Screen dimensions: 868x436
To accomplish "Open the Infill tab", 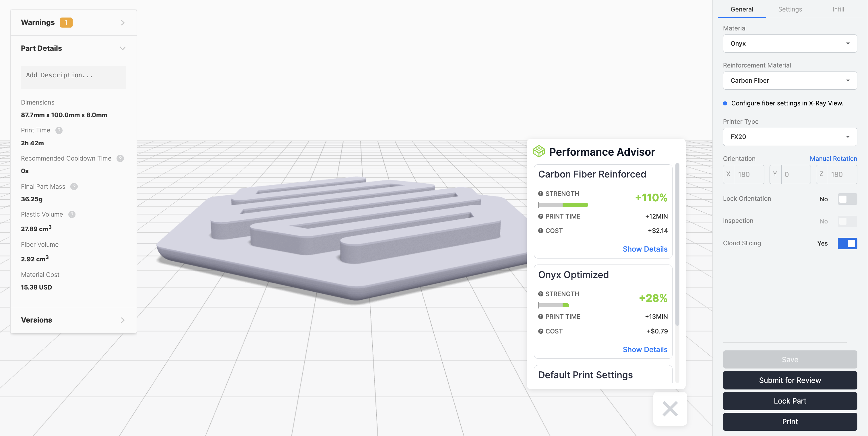I will click(x=838, y=9).
